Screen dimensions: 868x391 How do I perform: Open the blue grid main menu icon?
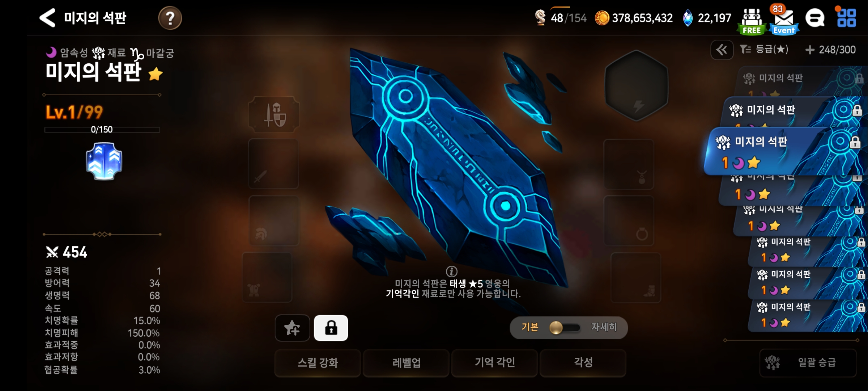[x=846, y=18]
